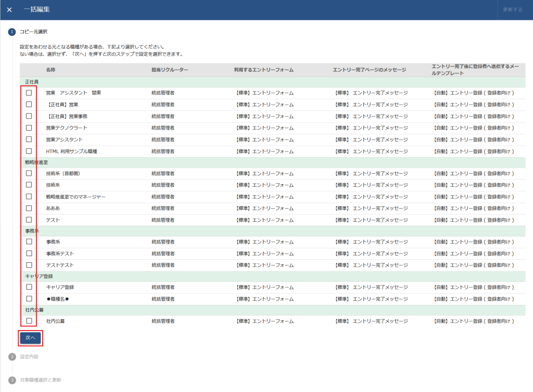Go to step 2 設定内容
Screen dimensions: 533x392
click(12, 357)
